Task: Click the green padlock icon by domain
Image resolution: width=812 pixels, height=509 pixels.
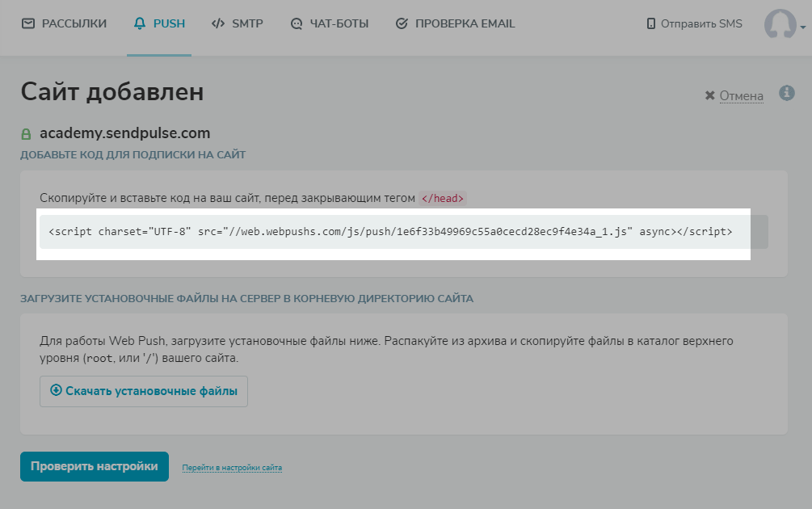Action: pos(26,134)
